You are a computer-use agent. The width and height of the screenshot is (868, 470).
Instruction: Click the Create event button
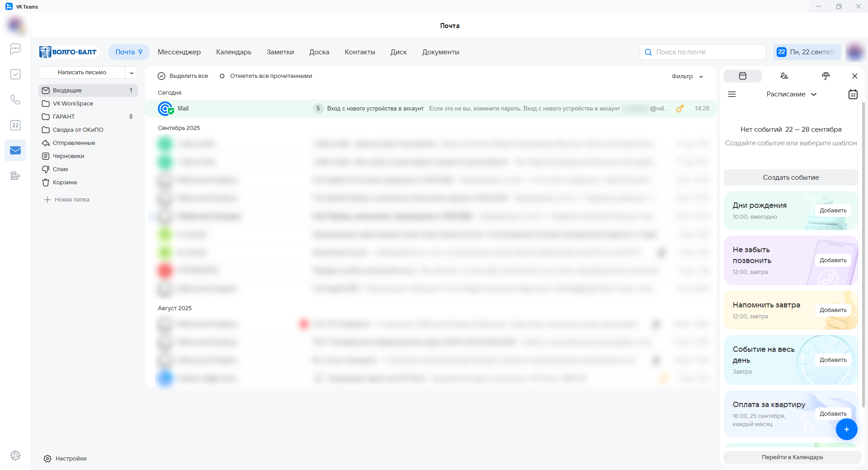coord(790,177)
